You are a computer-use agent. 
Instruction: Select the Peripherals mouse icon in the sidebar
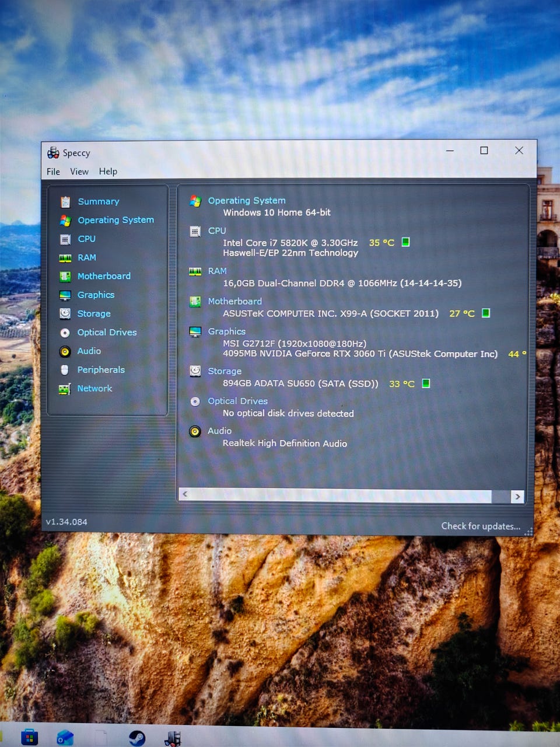tap(65, 370)
